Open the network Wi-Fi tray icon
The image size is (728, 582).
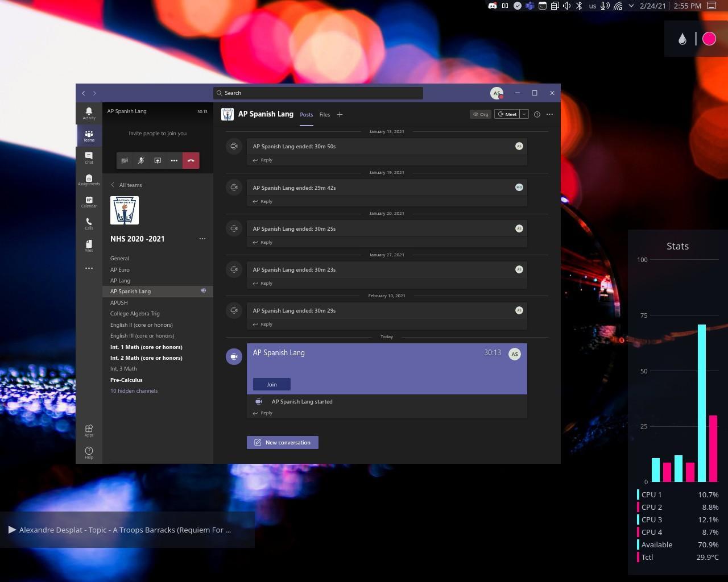[x=618, y=6]
